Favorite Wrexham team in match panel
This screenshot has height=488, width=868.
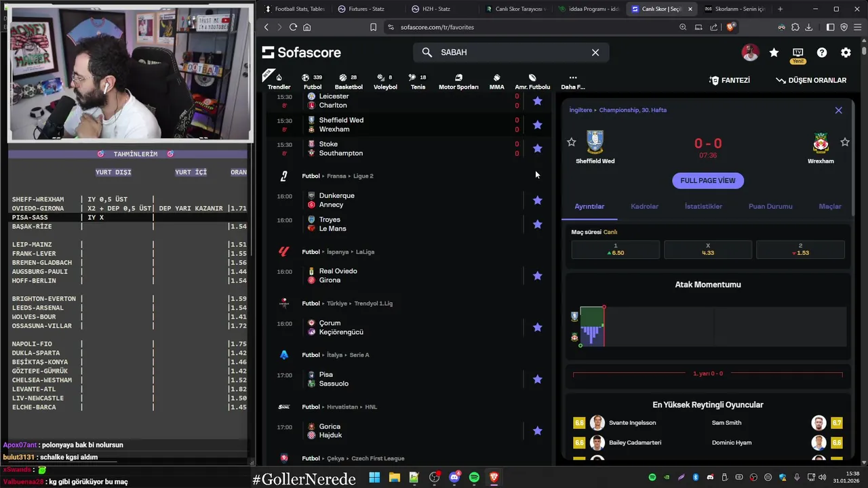pos(845,142)
